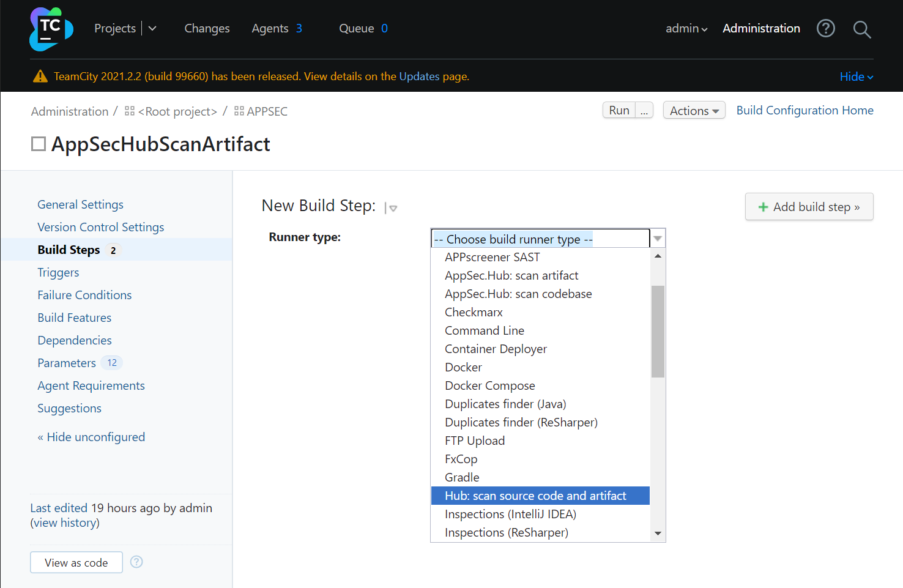Open the admin user menu

coord(686,29)
